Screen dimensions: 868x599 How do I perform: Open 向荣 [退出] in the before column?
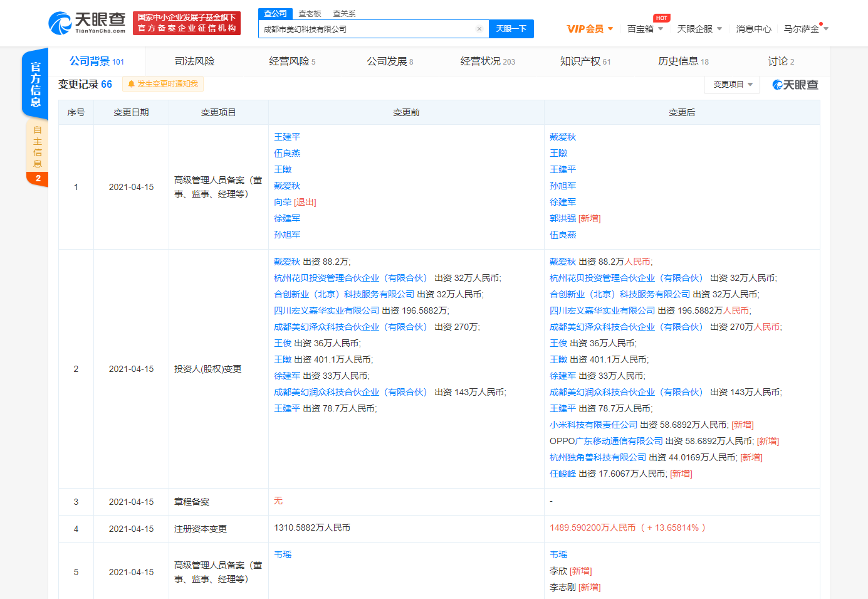[295, 202]
